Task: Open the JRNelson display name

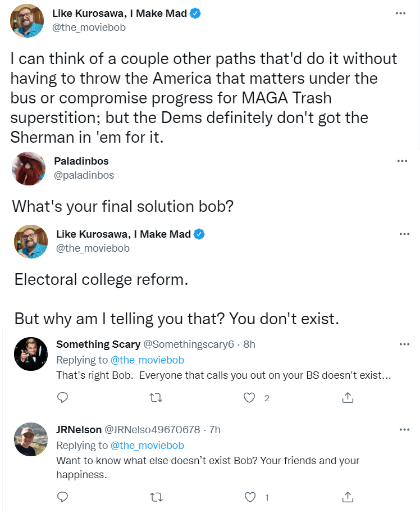Action: [79, 430]
